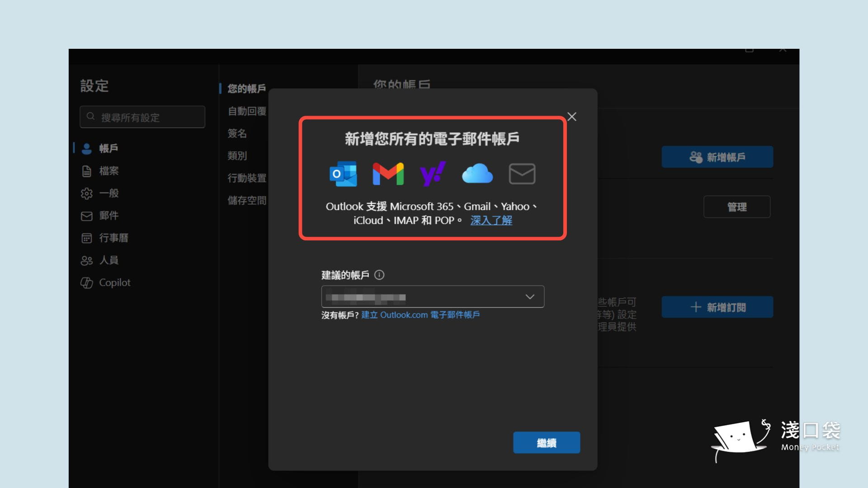Open the 人員 settings section
This screenshot has height=488, width=868.
point(108,260)
